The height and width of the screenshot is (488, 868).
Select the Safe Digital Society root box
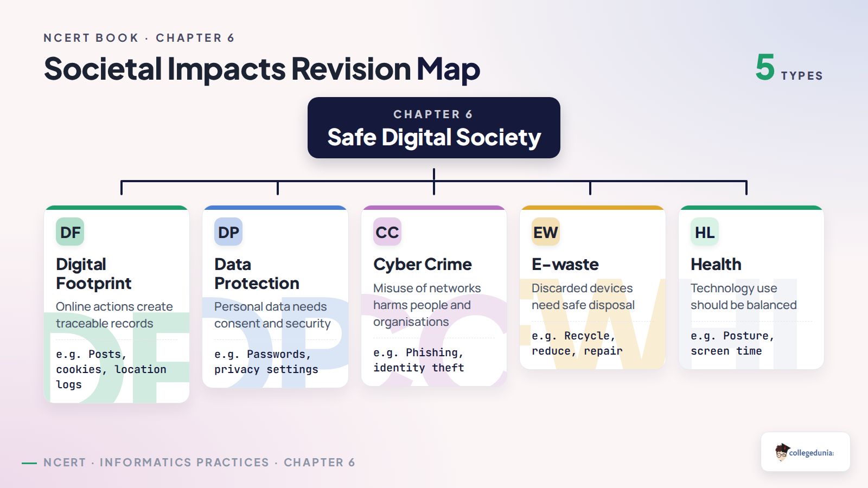coord(434,128)
